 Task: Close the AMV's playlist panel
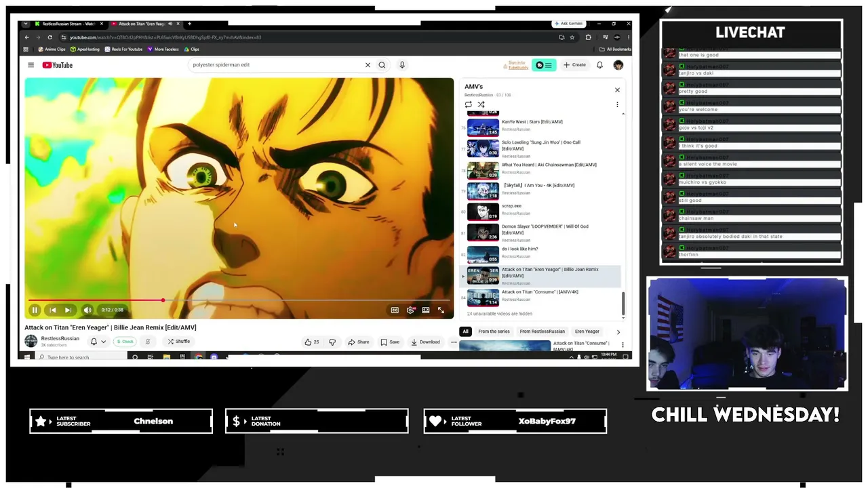[617, 89]
